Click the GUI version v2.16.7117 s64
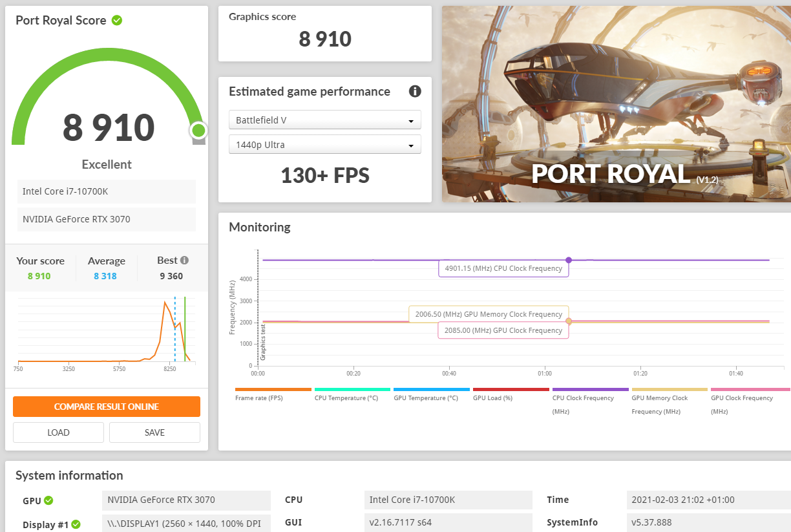 448,522
